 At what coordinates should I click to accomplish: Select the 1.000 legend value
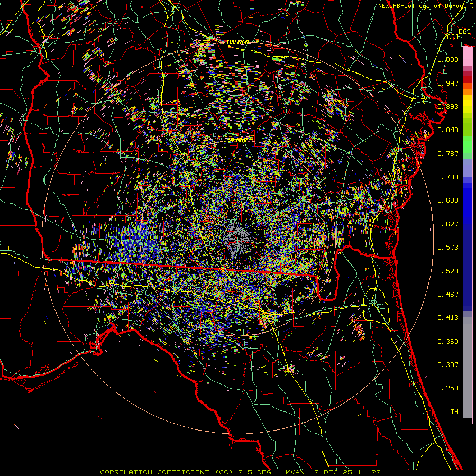coord(448,59)
